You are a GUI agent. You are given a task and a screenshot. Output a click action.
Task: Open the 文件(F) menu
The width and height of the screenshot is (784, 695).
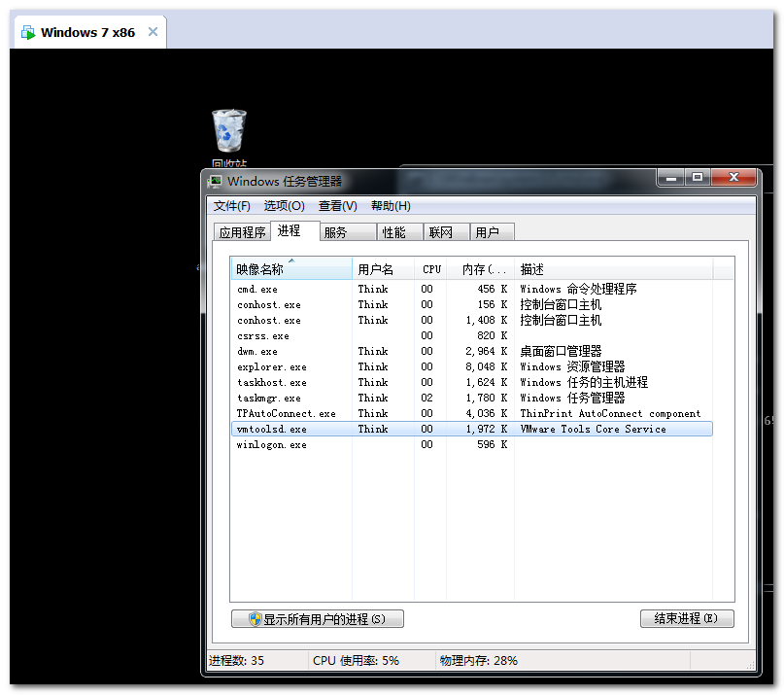point(232,206)
